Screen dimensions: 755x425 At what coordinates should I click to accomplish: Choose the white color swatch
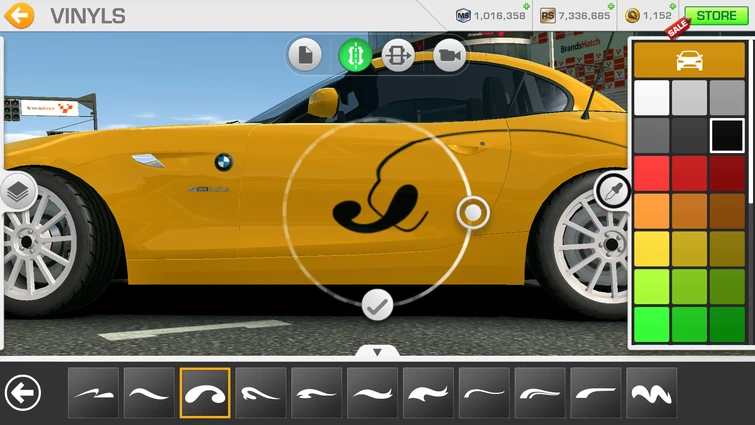(651, 98)
